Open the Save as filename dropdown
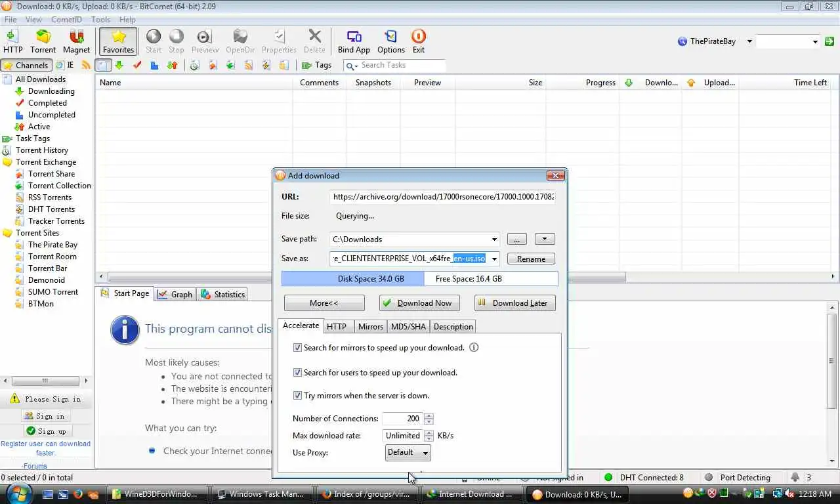 [x=494, y=259]
